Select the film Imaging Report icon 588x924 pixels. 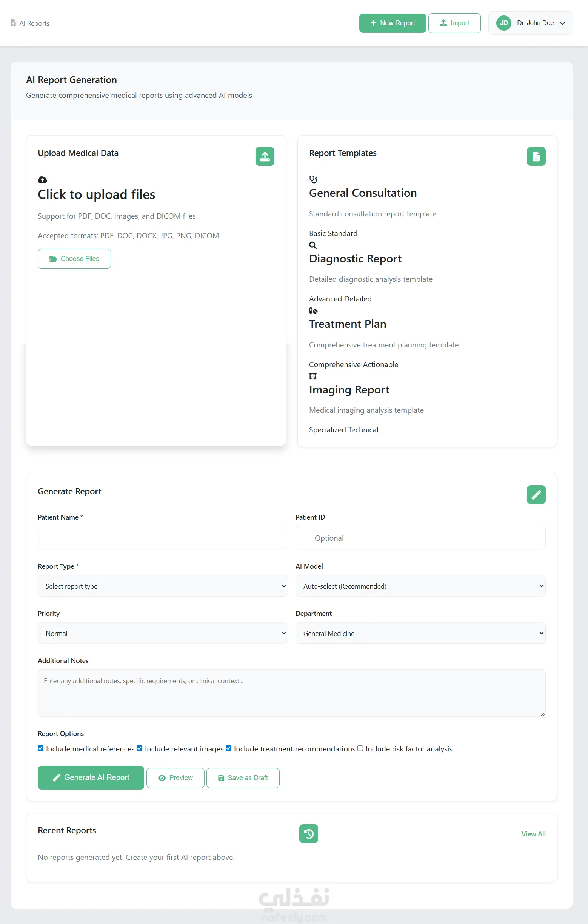[313, 376]
